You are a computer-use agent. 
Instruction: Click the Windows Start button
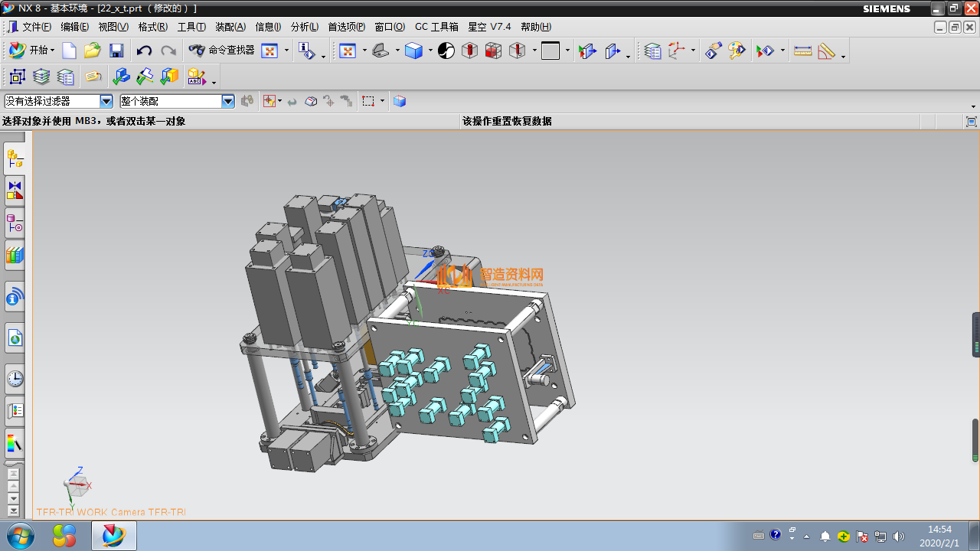tap(21, 536)
